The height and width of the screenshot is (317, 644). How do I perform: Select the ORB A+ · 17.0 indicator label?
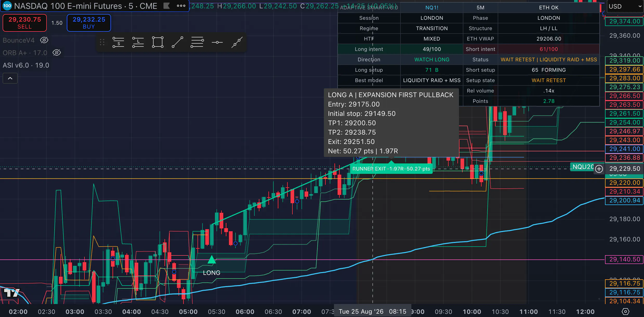(25, 53)
